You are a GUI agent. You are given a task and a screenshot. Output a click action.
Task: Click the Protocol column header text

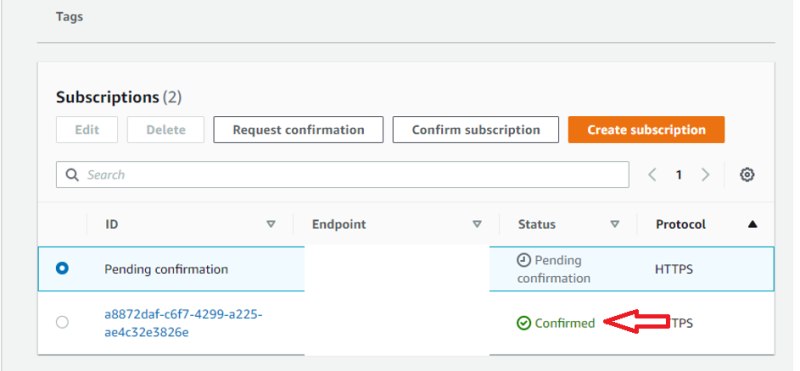pyautogui.click(x=681, y=225)
